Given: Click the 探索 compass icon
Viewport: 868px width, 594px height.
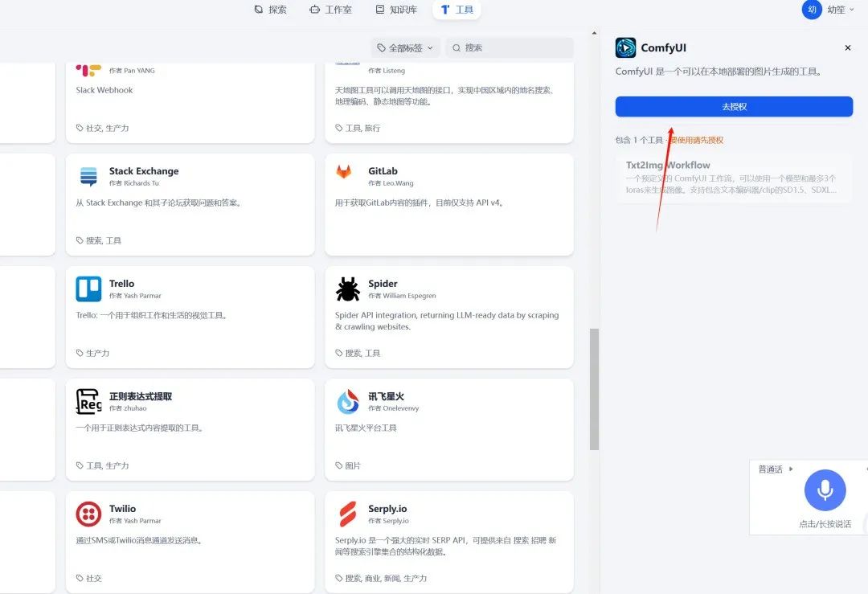Looking at the screenshot, I should coord(259,10).
